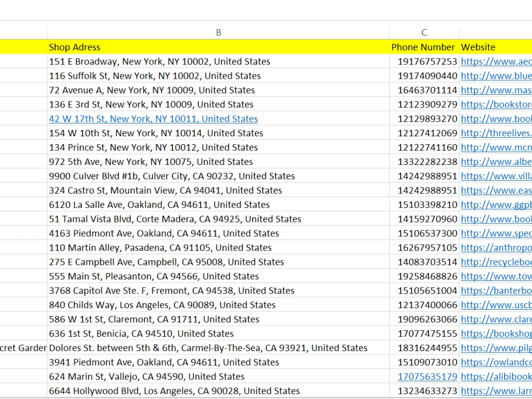
Task: Select cell with 136 E 3rd St address
Action: pos(218,104)
